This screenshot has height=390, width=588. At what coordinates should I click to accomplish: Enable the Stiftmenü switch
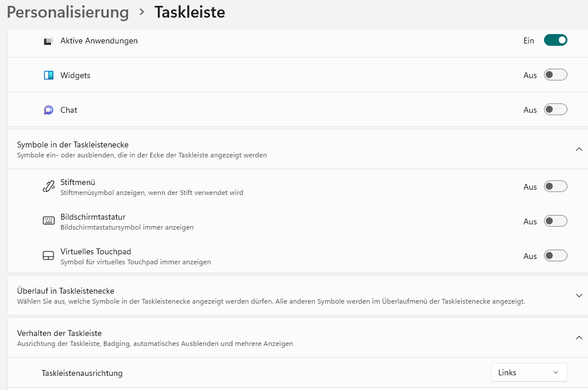tap(555, 186)
